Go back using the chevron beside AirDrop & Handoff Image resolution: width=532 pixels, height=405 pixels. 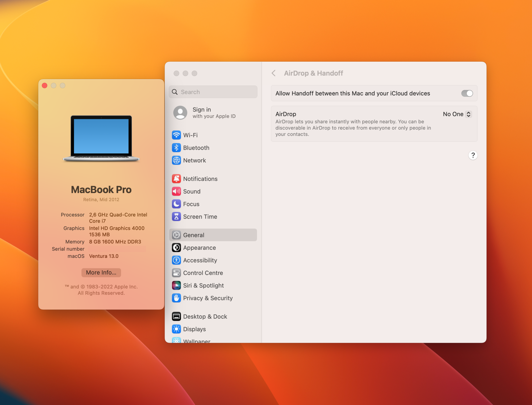point(273,73)
